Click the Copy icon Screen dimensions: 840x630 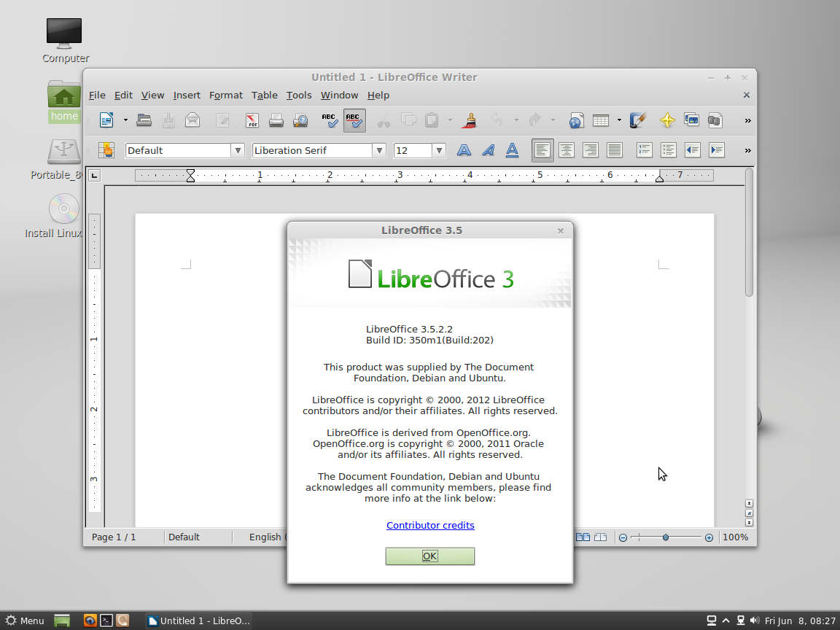click(x=409, y=120)
